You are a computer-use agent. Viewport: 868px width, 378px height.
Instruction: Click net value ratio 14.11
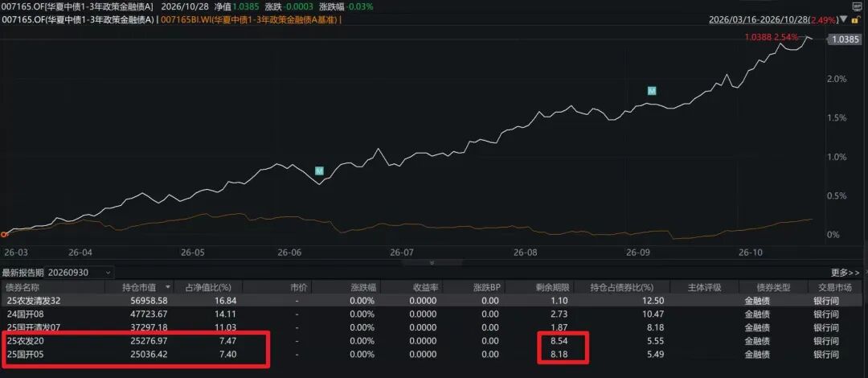(x=227, y=314)
